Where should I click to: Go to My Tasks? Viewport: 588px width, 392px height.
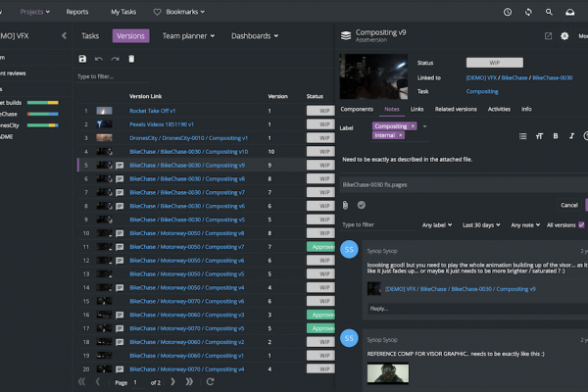pyautogui.click(x=123, y=12)
